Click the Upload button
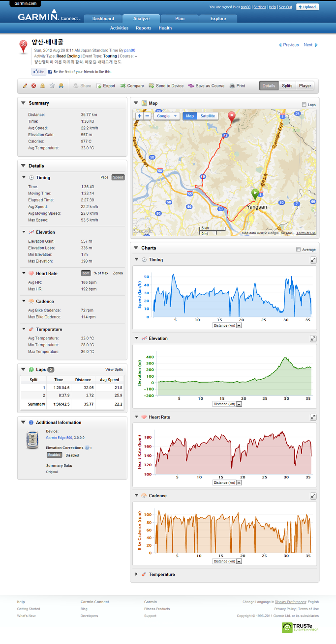This screenshot has height=644, width=336. (x=307, y=7)
